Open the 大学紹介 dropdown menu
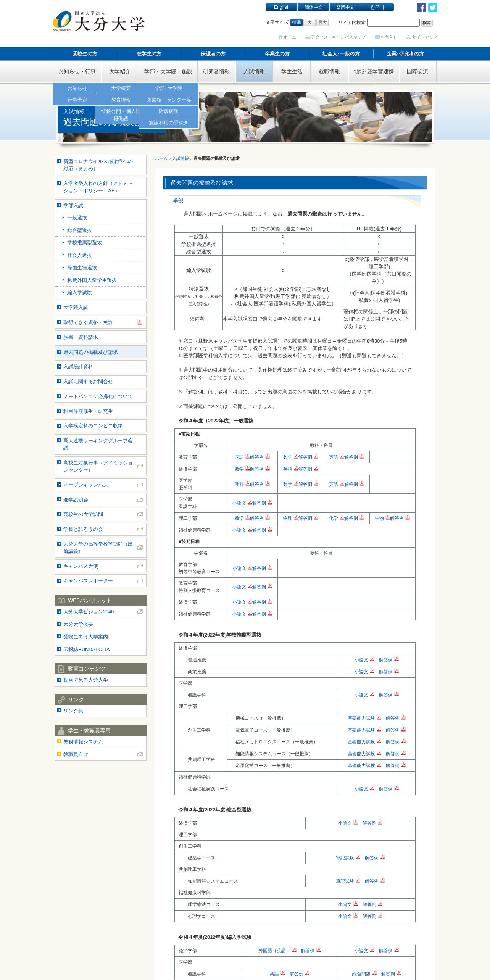490x980 pixels. pyautogui.click(x=120, y=72)
